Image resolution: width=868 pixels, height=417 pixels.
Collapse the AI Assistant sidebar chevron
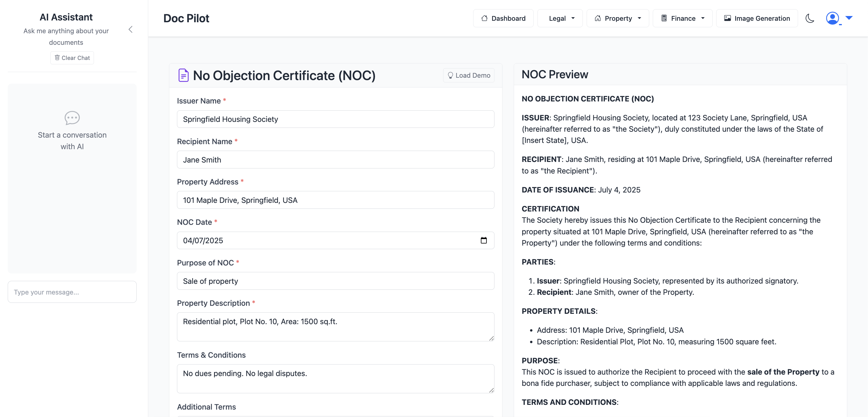(x=130, y=30)
